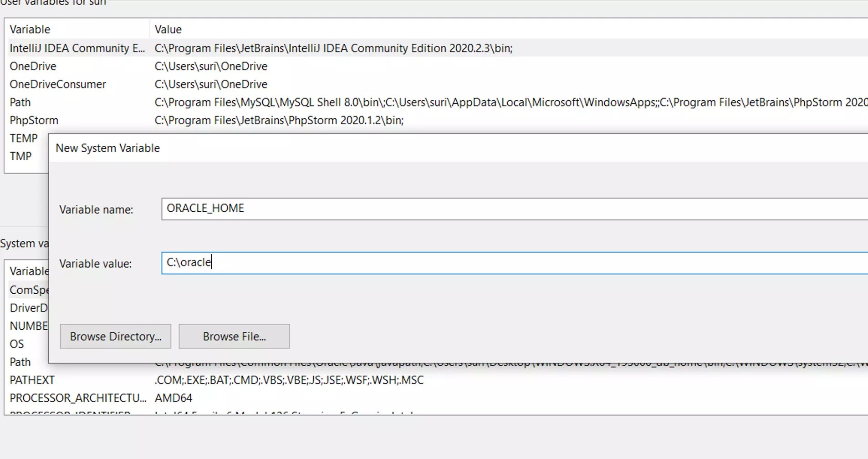Select the Path system variable row
The width and height of the screenshot is (868, 459).
20,362
